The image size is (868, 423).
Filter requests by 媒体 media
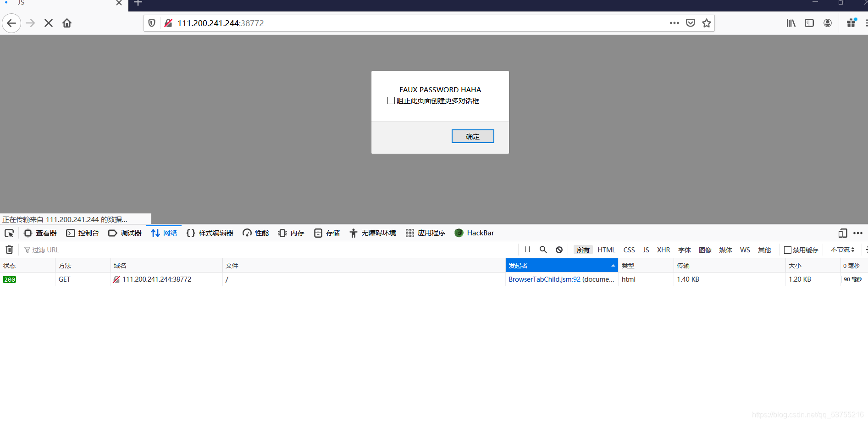(x=726, y=250)
